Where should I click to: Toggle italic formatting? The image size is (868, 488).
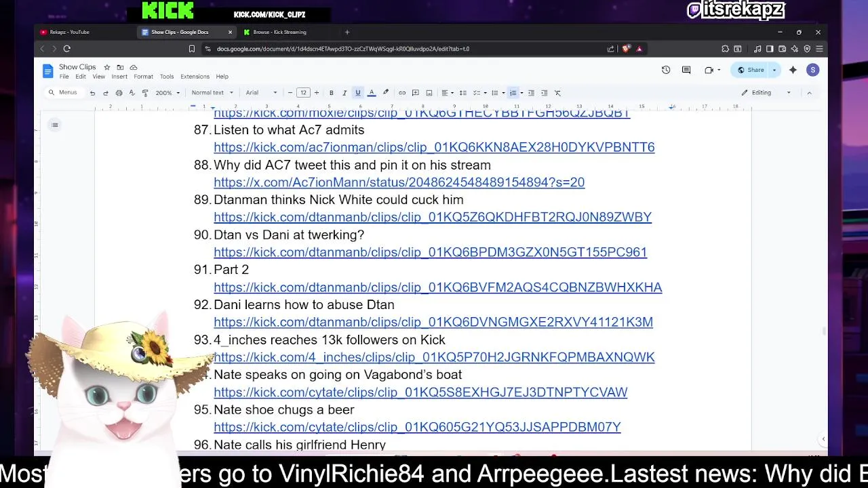pos(344,93)
